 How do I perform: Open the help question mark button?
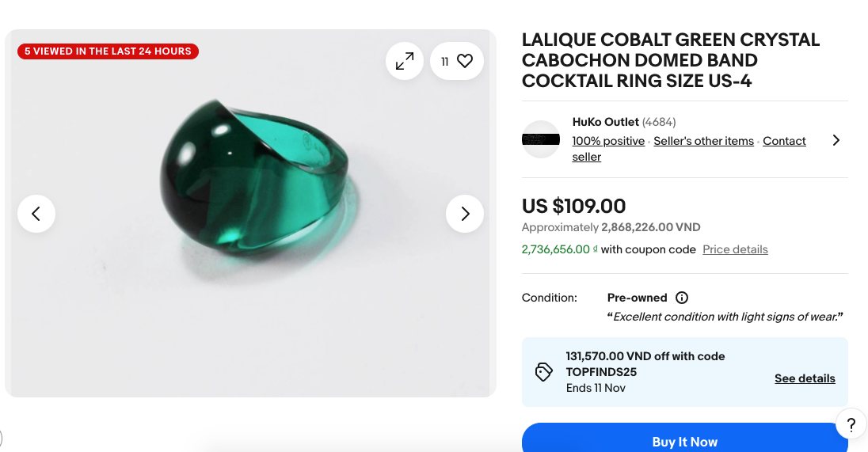coord(851,424)
